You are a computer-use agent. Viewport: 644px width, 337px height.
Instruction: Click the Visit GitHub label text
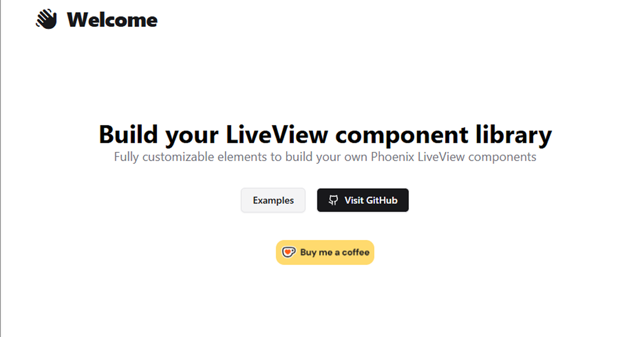pos(371,200)
